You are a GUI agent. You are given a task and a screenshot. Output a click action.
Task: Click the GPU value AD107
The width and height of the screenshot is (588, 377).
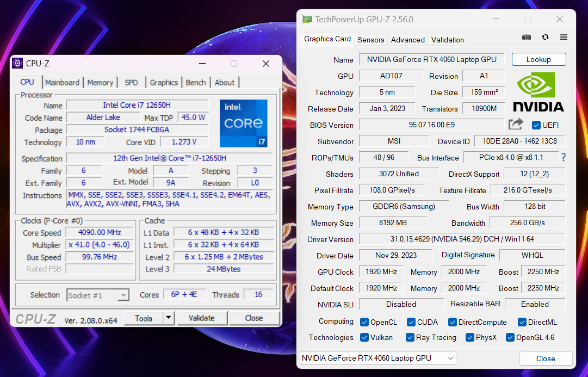point(391,76)
